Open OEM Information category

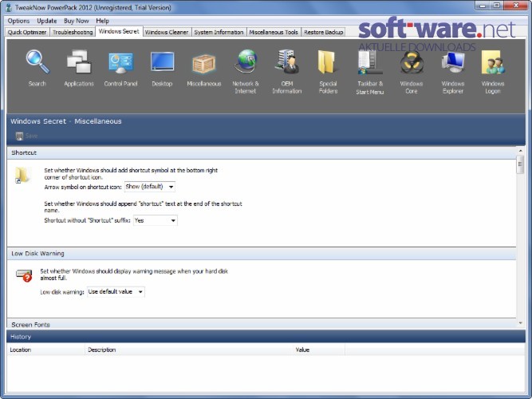[x=287, y=61]
